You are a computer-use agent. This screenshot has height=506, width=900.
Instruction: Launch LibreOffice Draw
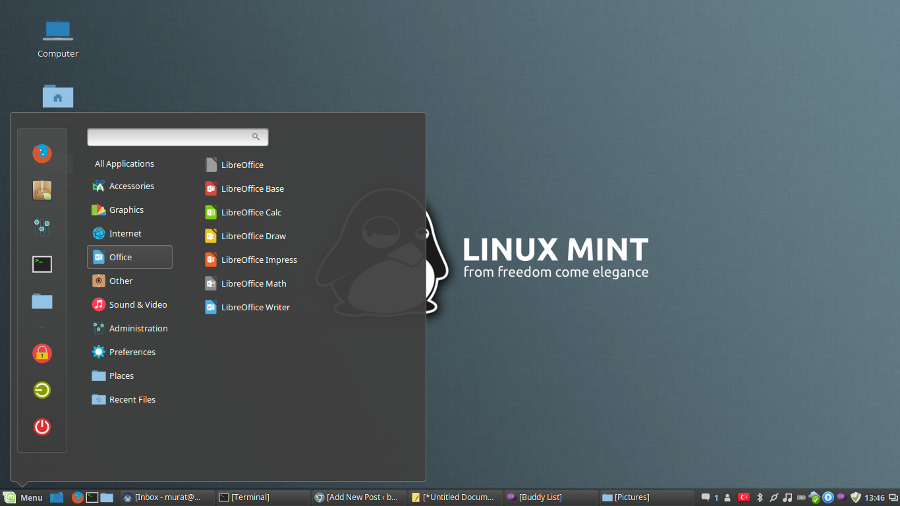point(246,236)
